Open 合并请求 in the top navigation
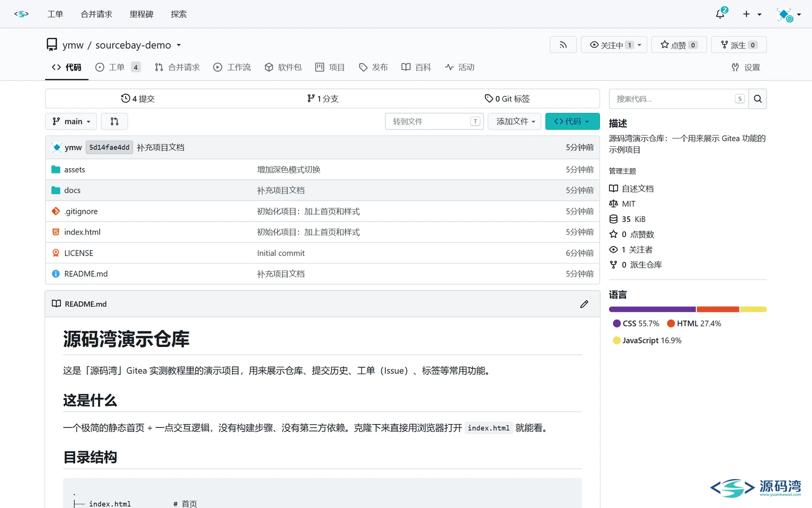Screen dimensions: 812x508 click(96, 14)
